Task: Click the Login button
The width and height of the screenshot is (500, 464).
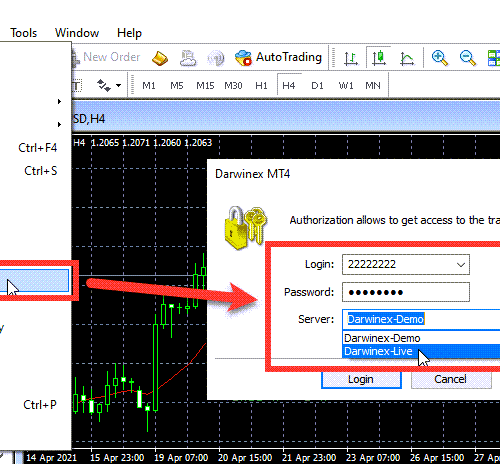Action: pyautogui.click(x=361, y=379)
